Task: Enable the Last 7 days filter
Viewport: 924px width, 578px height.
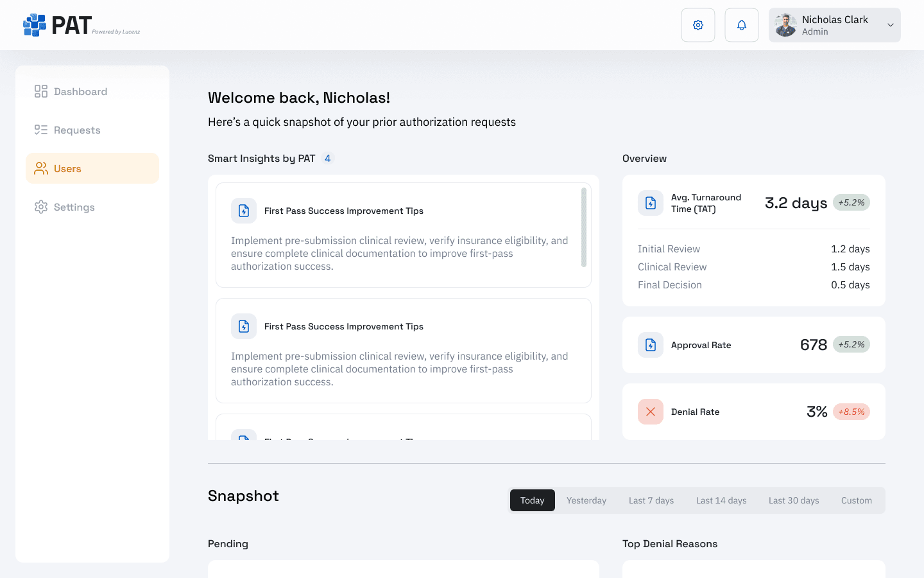Action: click(x=651, y=500)
